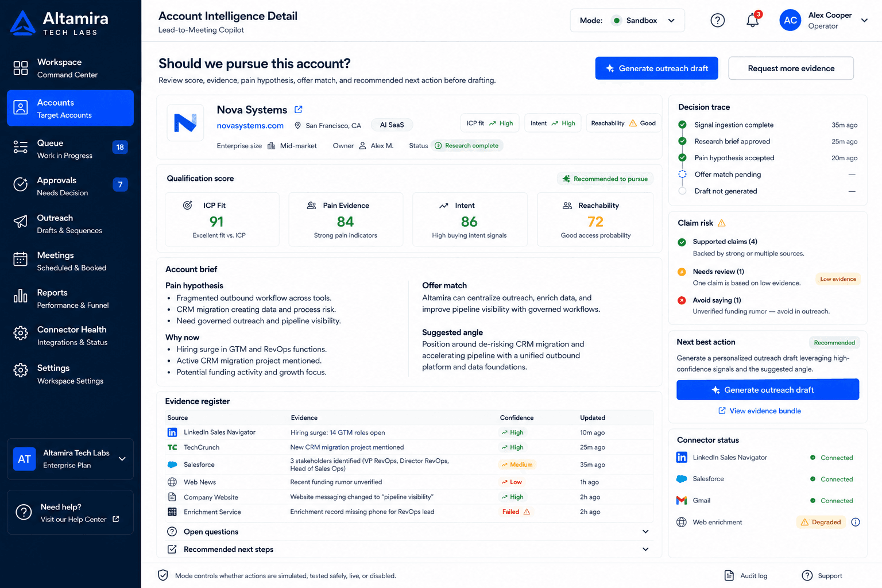Click the AC user avatar
This screenshot has height=588, width=882.
(790, 21)
